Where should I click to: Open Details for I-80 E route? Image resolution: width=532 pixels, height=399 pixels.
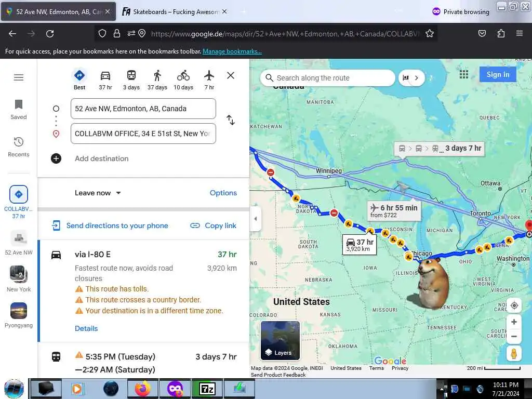(x=86, y=328)
